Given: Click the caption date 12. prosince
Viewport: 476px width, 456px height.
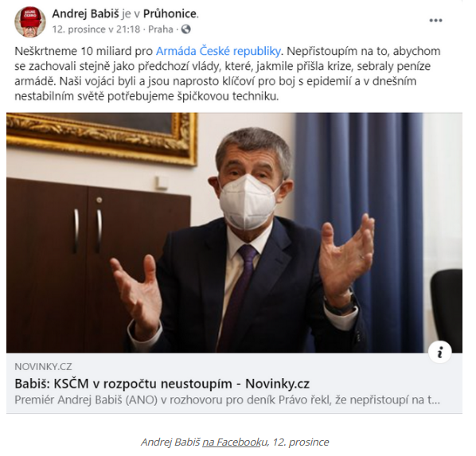Looking at the screenshot, I should pyautogui.click(x=301, y=442).
